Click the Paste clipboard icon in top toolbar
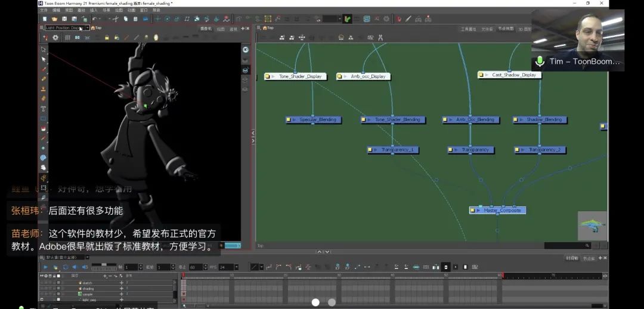 (x=135, y=19)
